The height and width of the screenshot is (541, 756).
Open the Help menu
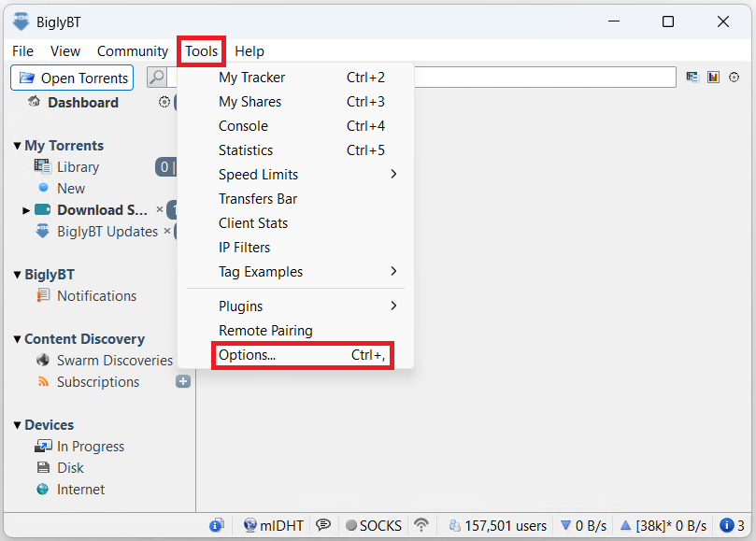[250, 51]
